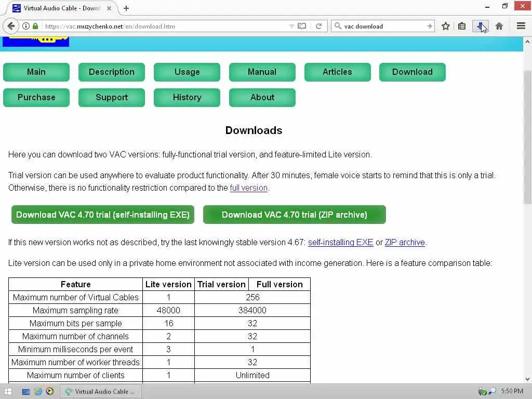This screenshot has height=399, width=532.
Task: Click the system tray security icon
Action: [482, 392]
